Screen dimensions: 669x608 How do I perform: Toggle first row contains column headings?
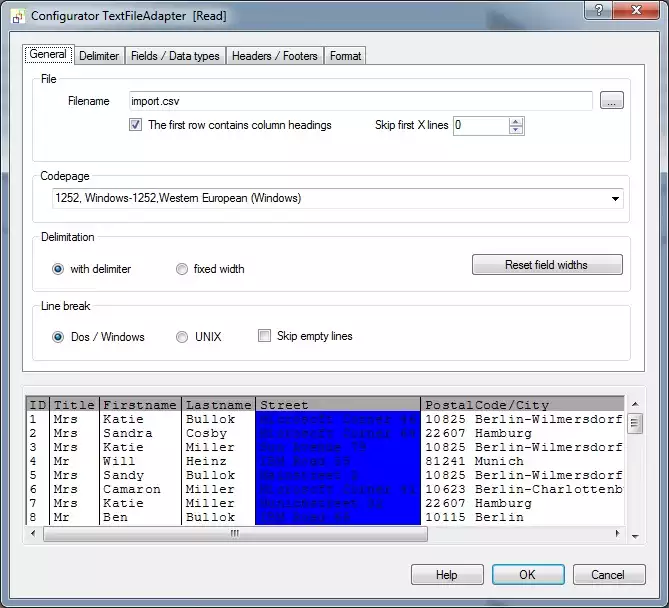(136, 125)
